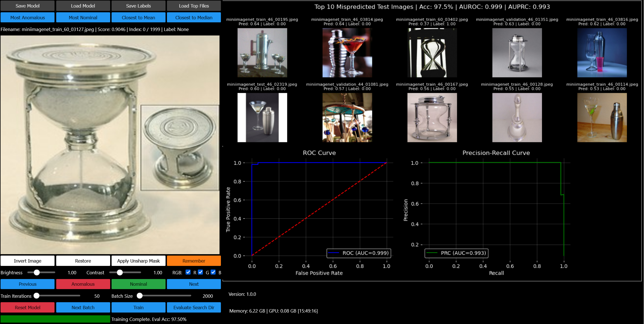Label the image as Anomalous

(x=83, y=284)
